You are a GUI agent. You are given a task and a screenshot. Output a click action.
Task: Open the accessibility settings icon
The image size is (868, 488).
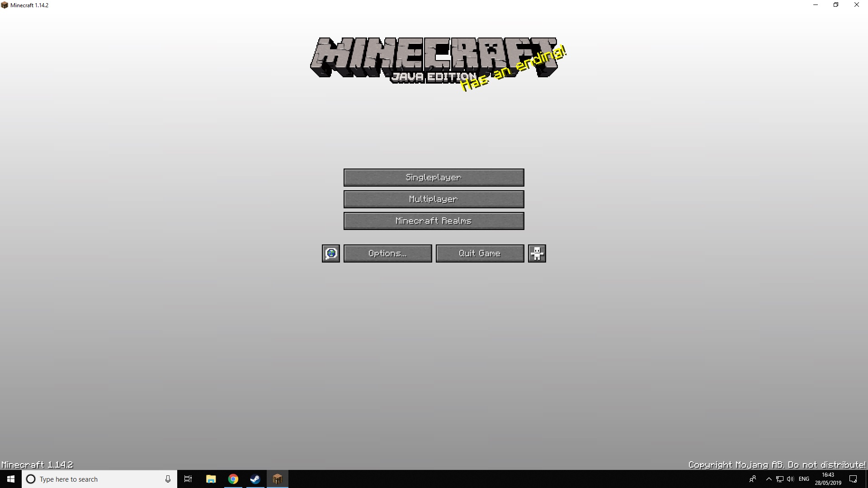[537, 253]
